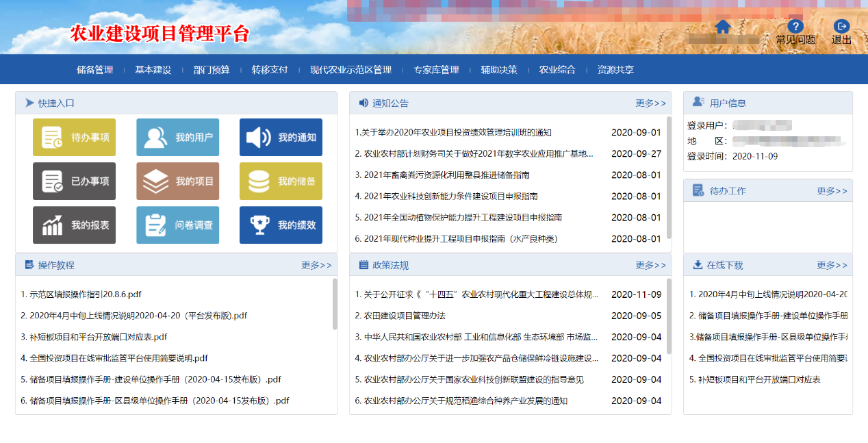The width and height of the screenshot is (868, 443).
Task: Open the 储备管理 menu item
Action: coord(94,70)
